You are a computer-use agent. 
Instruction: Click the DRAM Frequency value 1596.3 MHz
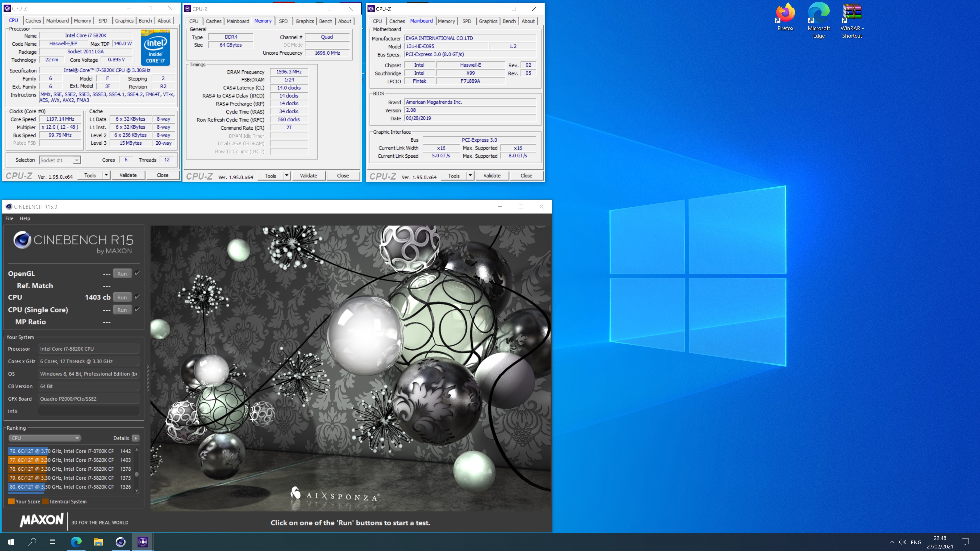(x=289, y=71)
